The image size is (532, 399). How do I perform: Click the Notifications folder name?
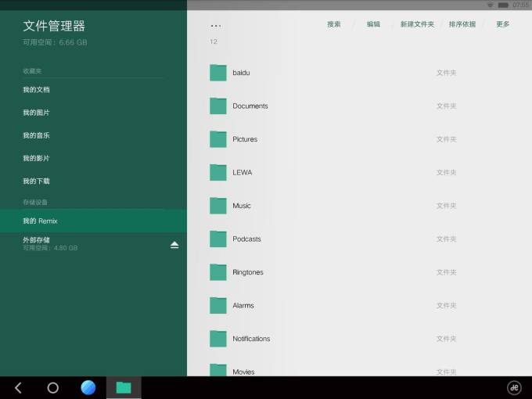251,339
